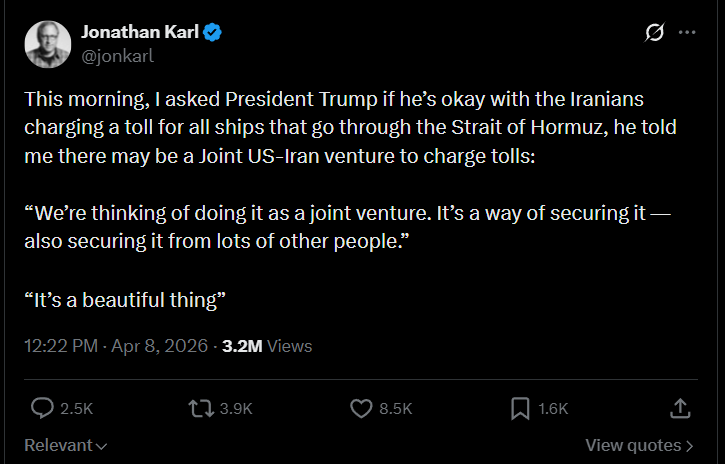The width and height of the screenshot is (725, 464).
Task: Open the 3.2M Views analytics
Action: click(x=267, y=346)
